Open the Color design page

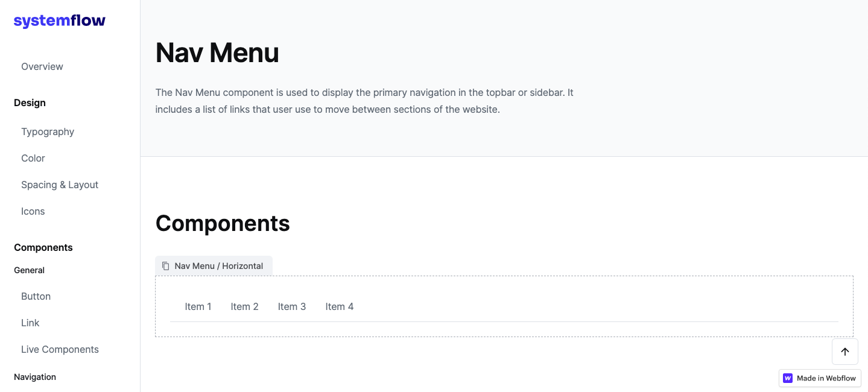pos(33,158)
